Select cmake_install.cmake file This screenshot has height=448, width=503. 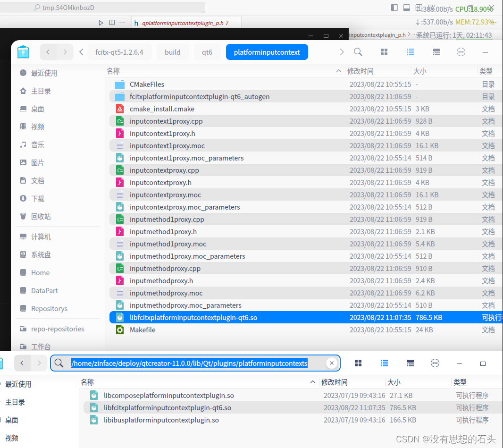(x=306, y=109)
